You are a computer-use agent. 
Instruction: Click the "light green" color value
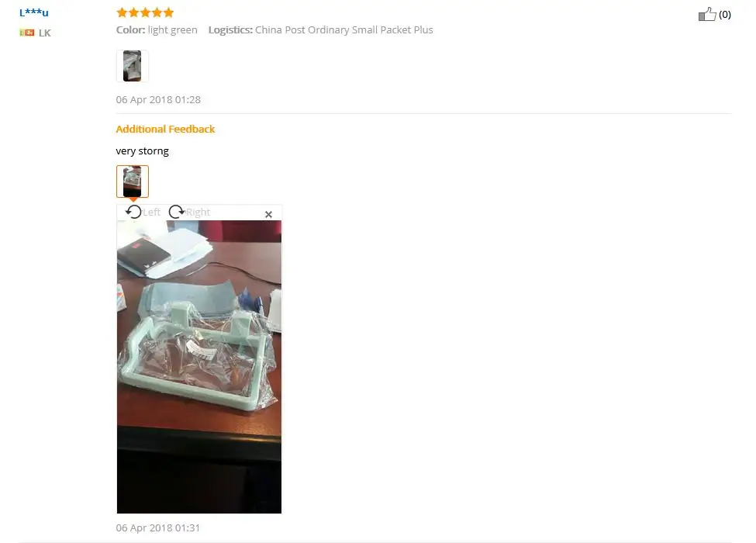pos(173,30)
